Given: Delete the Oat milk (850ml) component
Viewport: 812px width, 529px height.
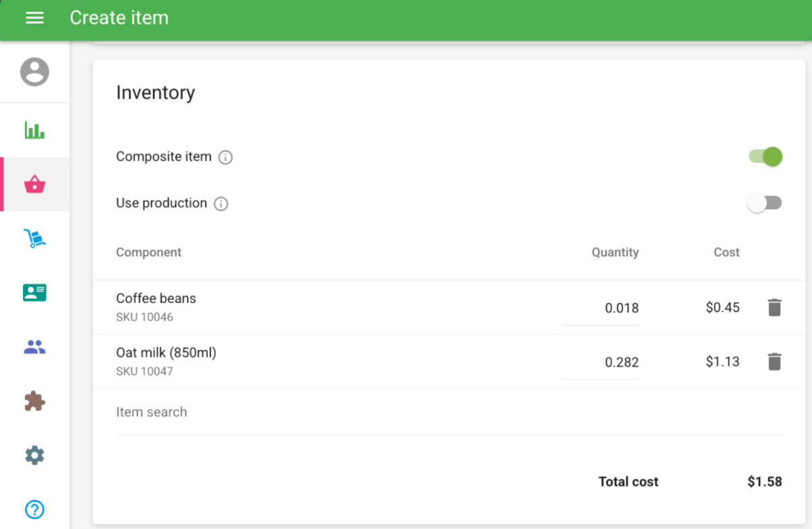Looking at the screenshot, I should coord(775,362).
